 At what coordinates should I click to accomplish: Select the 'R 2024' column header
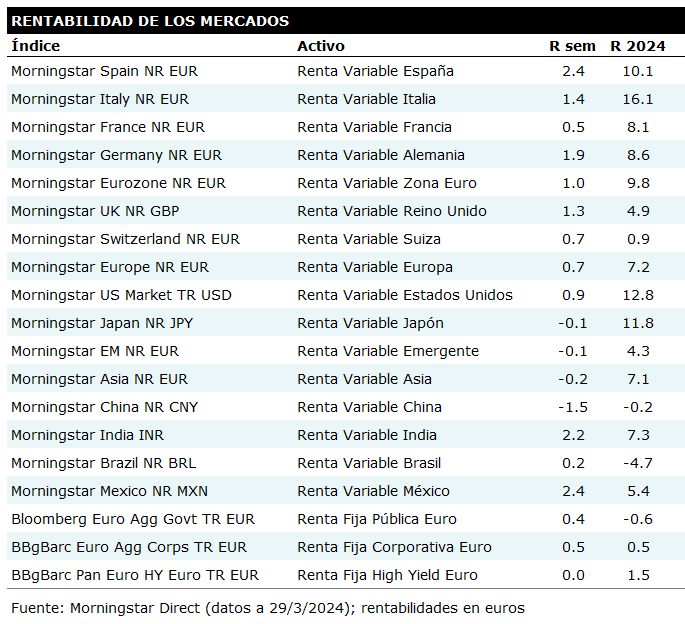[638, 46]
